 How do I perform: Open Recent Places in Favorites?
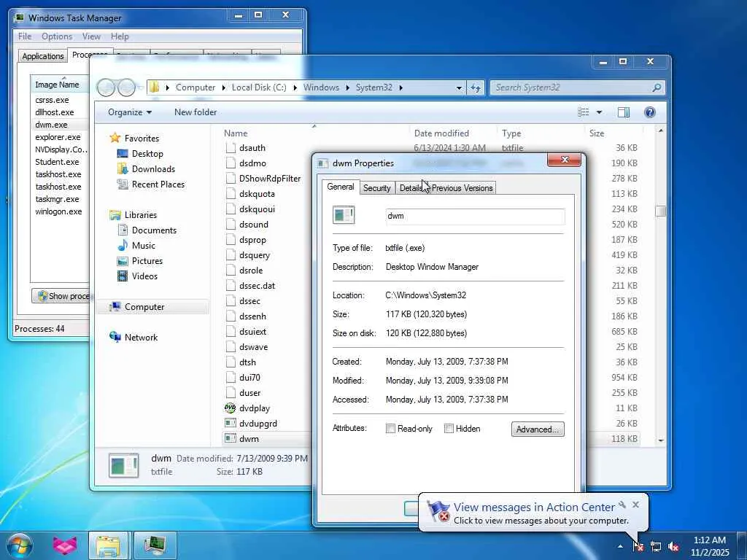coord(158,184)
